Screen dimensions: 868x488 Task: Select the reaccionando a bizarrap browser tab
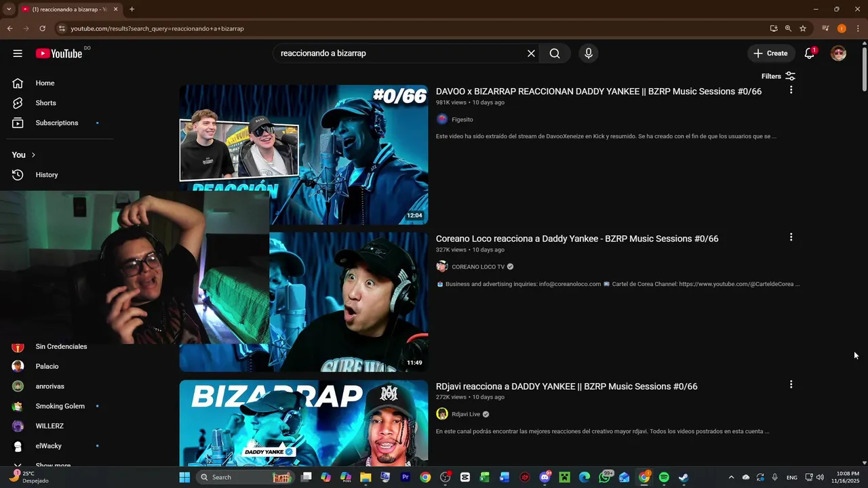[69, 9]
